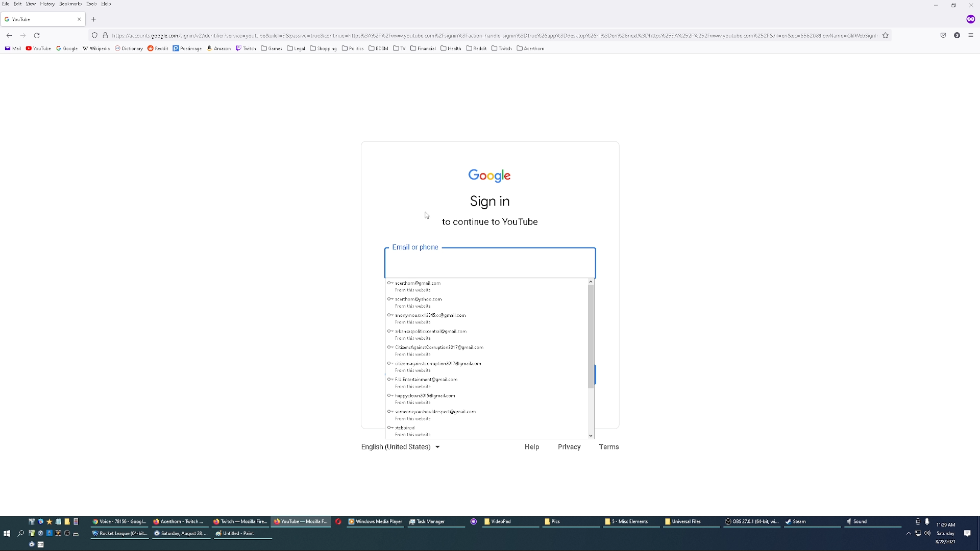The image size is (980, 551).
Task: Close the YouTube browser tab
Action: [79, 19]
